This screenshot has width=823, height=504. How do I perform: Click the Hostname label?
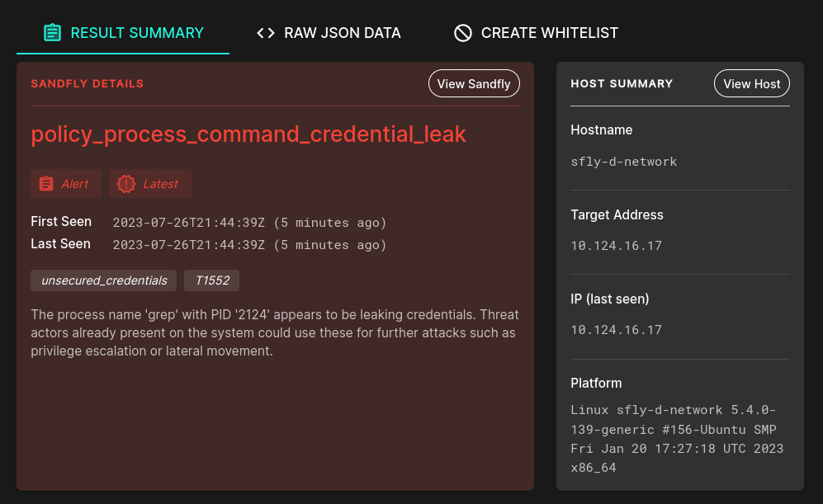(x=602, y=130)
